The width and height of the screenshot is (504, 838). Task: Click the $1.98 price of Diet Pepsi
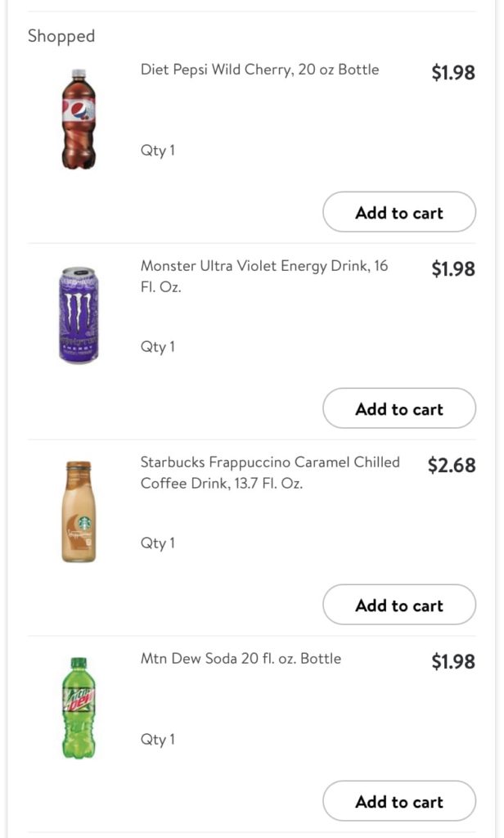coord(452,73)
